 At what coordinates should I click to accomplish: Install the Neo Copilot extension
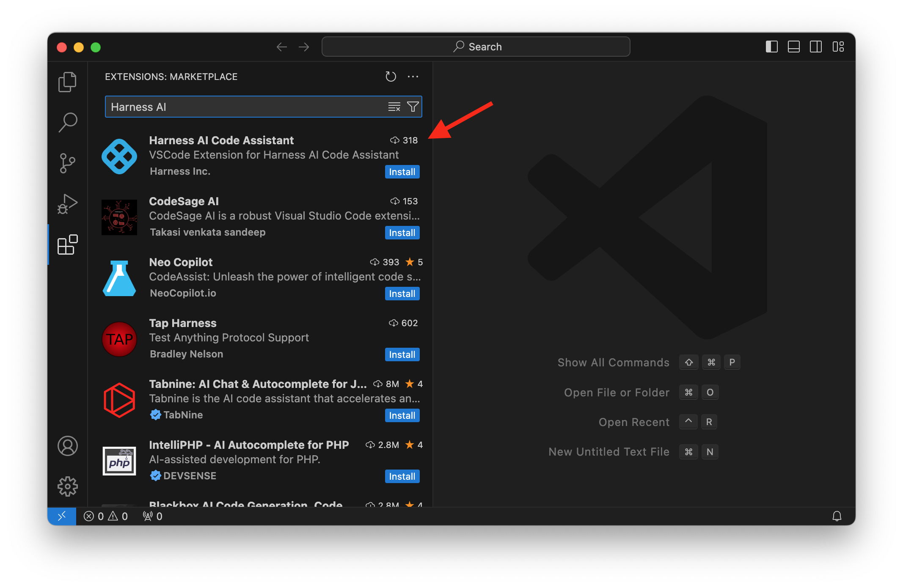pyautogui.click(x=402, y=293)
